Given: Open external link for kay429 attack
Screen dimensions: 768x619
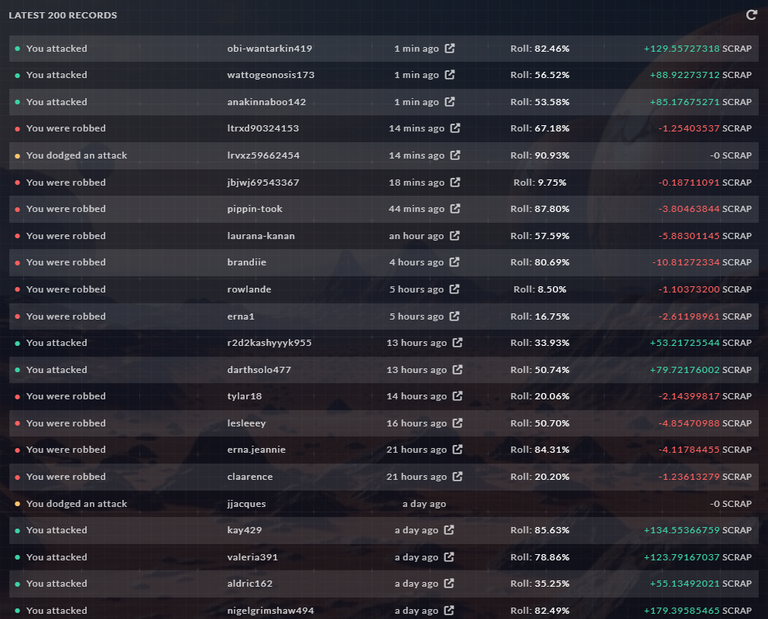Looking at the screenshot, I should coord(449,529).
